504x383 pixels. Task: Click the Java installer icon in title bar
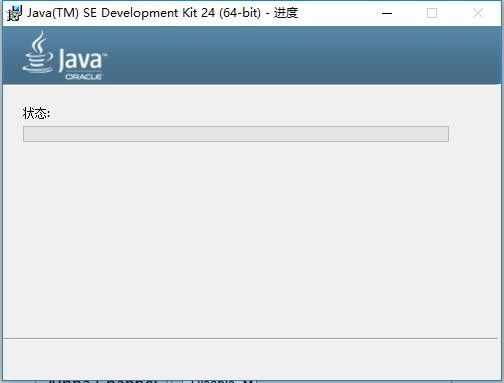(x=14, y=13)
